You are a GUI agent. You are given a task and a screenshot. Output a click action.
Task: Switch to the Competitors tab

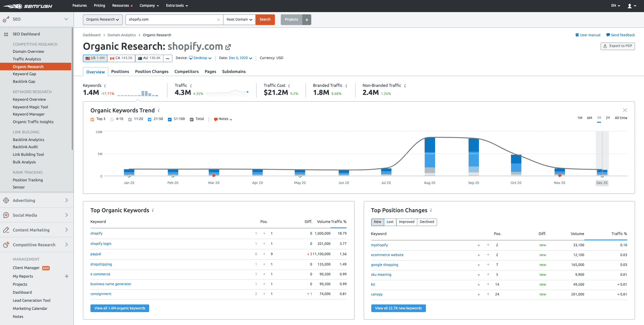click(186, 71)
